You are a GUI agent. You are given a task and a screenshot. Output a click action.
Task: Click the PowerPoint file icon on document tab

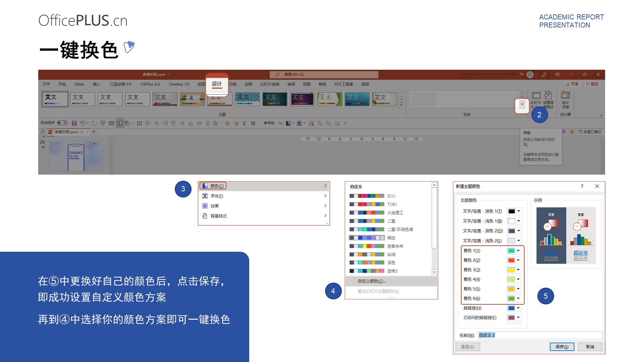[x=51, y=132]
